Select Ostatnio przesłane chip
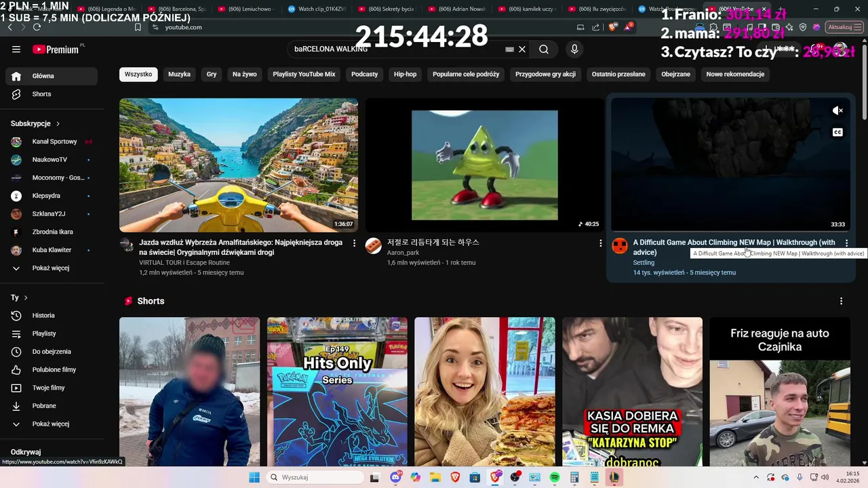 [618, 75]
